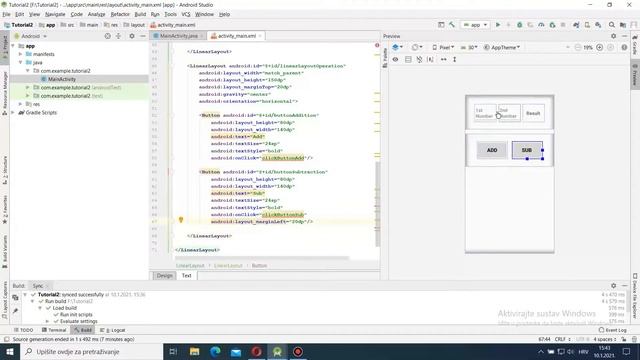Select the Text tab below editor

click(187, 276)
